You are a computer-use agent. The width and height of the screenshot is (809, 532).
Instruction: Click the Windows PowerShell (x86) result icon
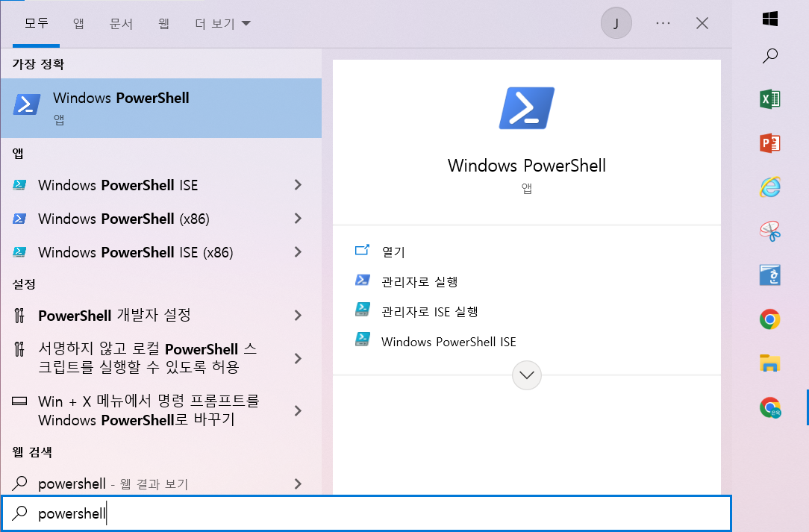19,219
